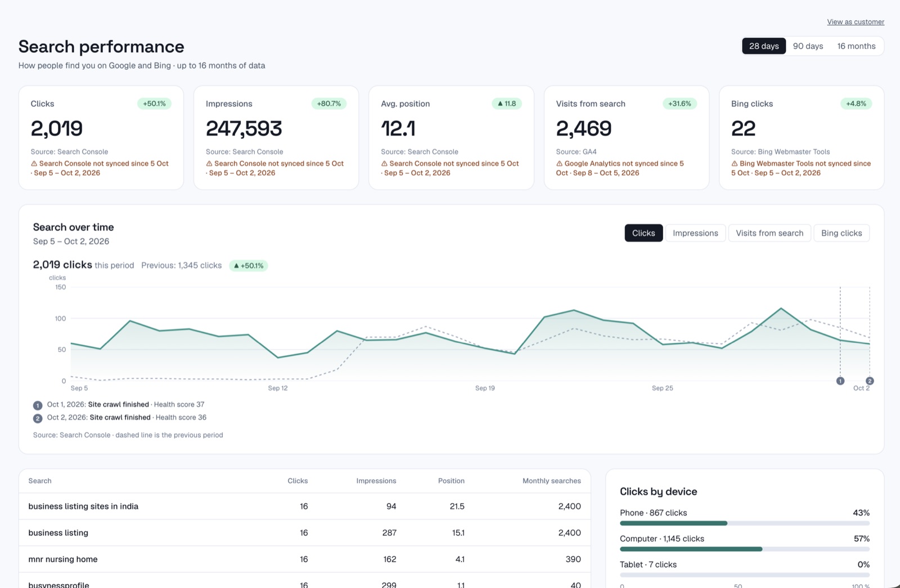This screenshot has height=588, width=900.
Task: Select the 'mnr nursing home' row
Action: 305,559
